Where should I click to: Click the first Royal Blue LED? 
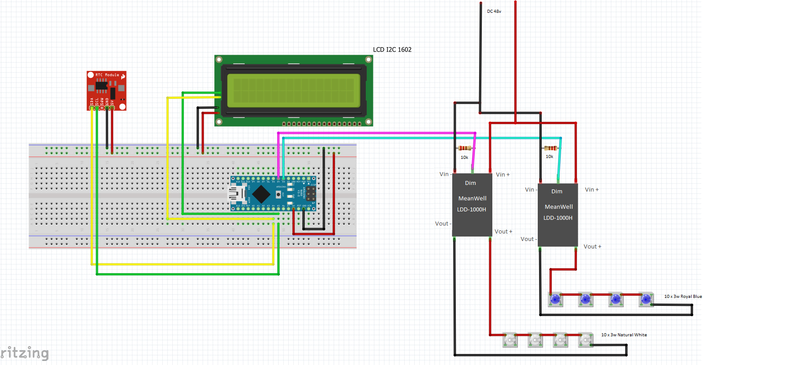[555, 299]
